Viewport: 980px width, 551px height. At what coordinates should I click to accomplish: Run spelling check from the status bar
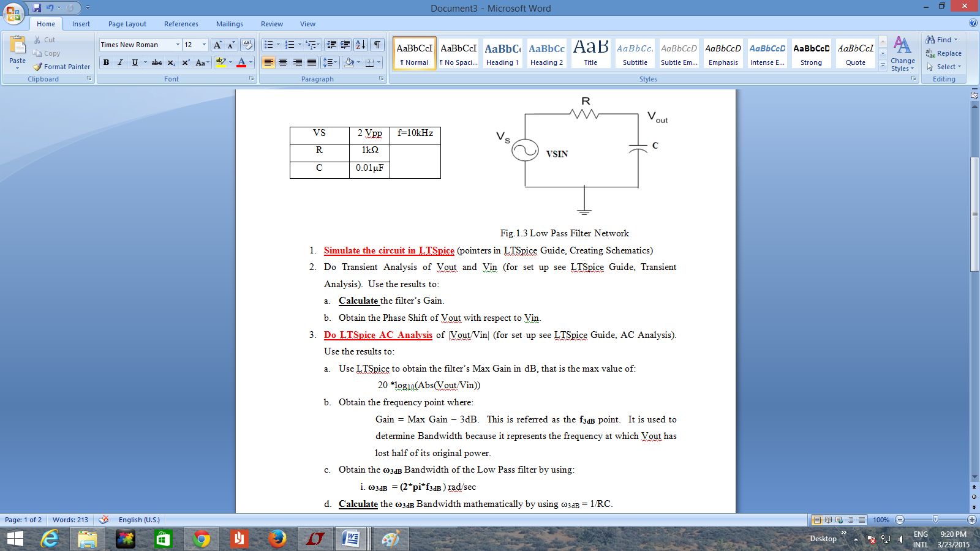(x=103, y=519)
